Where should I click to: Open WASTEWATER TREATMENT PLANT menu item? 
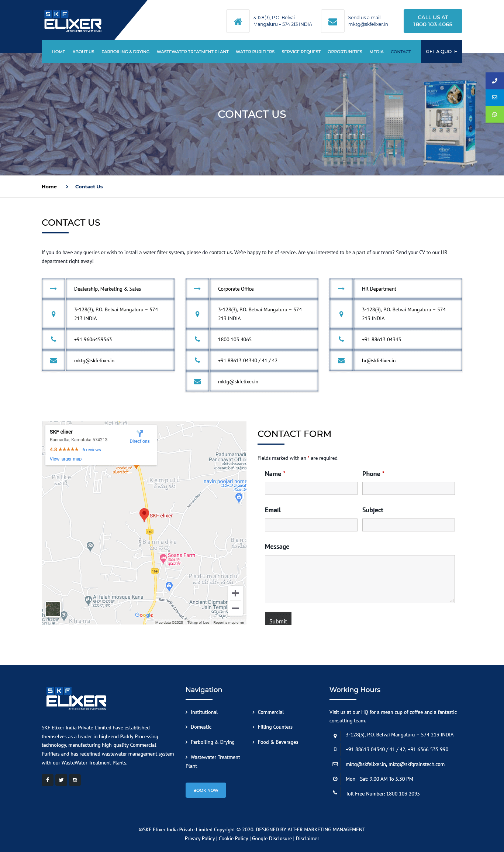point(193,52)
